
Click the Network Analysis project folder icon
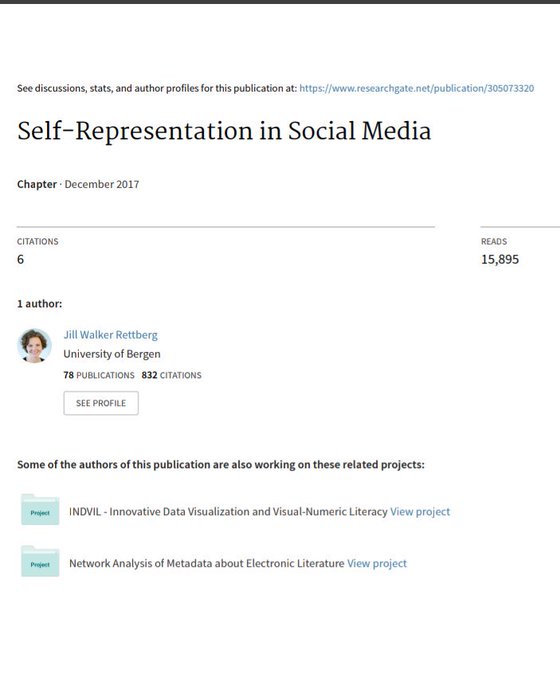(40, 562)
